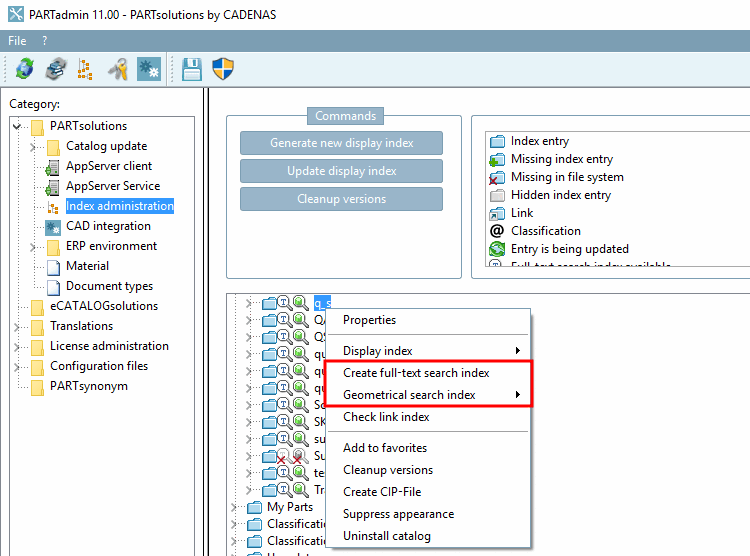Click the Index entry legend icon
This screenshot has width=750, height=556.
tap(497, 141)
